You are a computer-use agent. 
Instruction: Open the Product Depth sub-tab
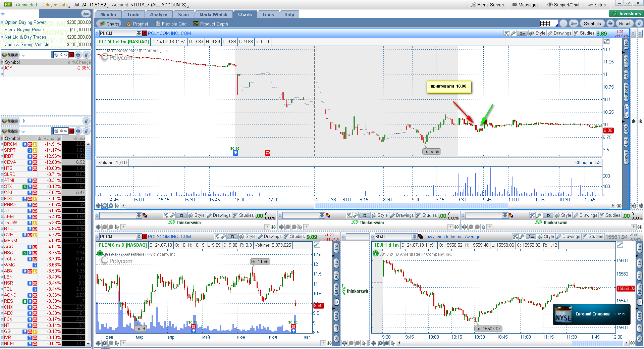pyautogui.click(x=210, y=24)
